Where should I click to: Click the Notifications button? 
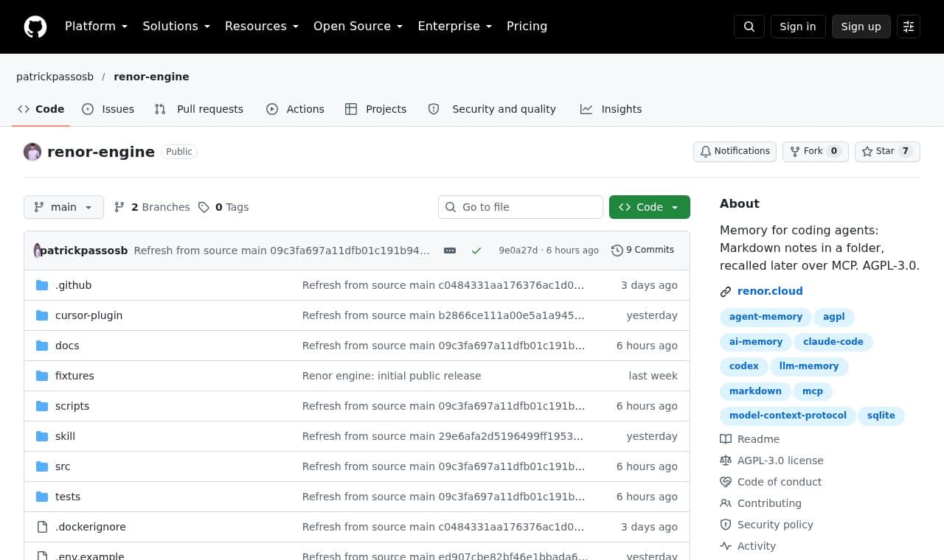click(735, 151)
